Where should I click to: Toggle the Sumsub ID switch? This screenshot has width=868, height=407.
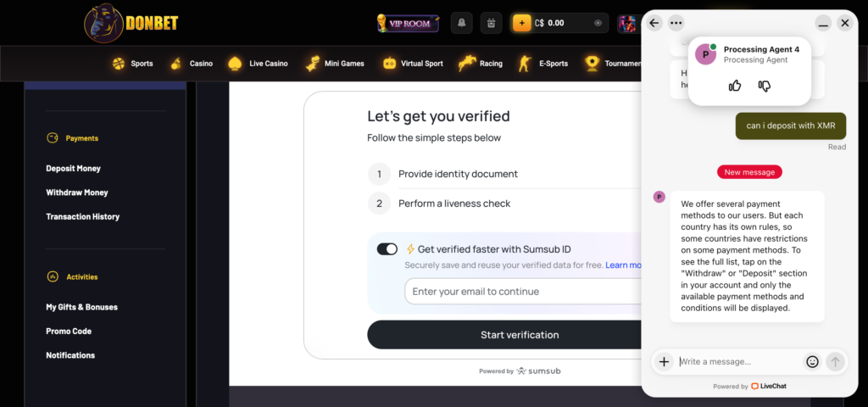[x=387, y=249]
